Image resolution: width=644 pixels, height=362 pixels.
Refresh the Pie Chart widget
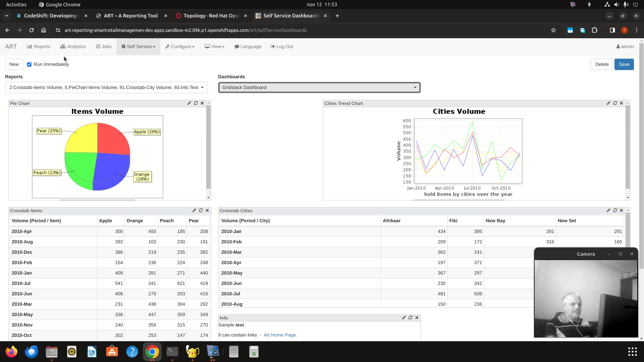pos(196,103)
